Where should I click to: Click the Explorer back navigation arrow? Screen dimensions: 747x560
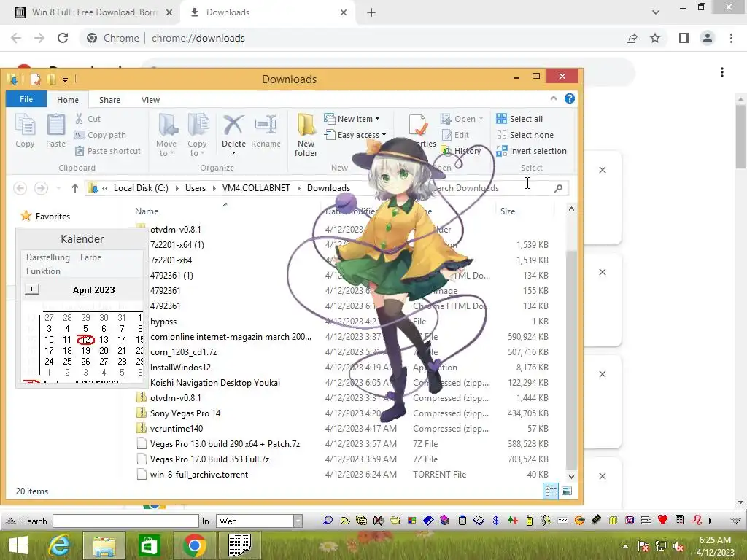pyautogui.click(x=20, y=188)
